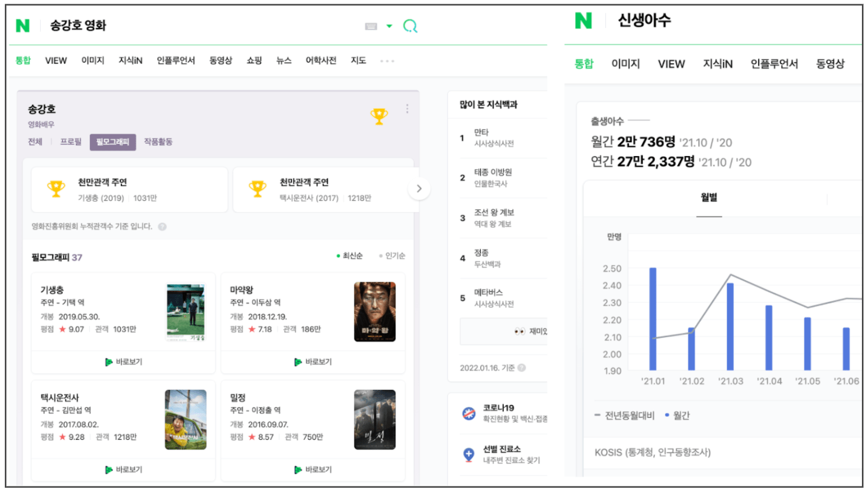
Task: Click the green magnifier search icon
Action: coord(410,26)
